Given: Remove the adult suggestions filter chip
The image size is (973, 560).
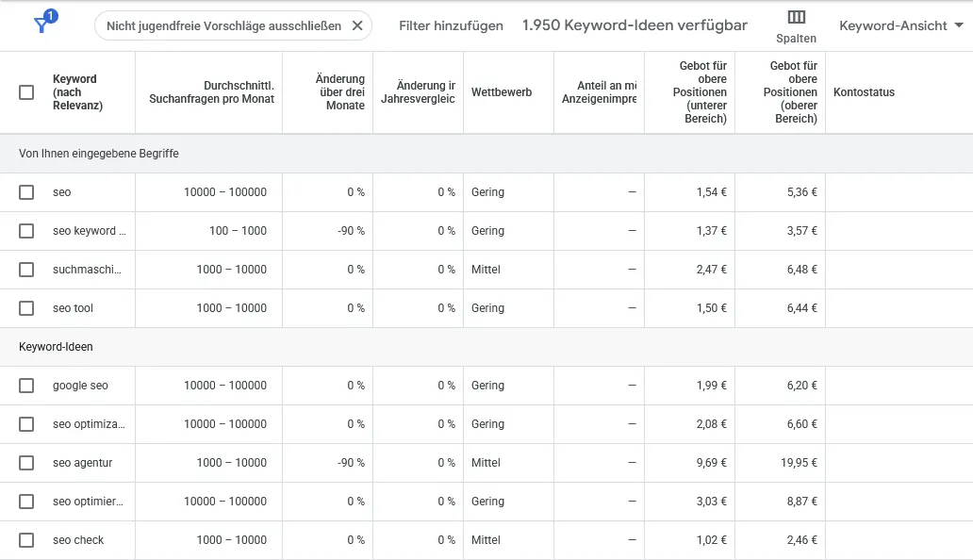Looking at the screenshot, I should [x=356, y=26].
